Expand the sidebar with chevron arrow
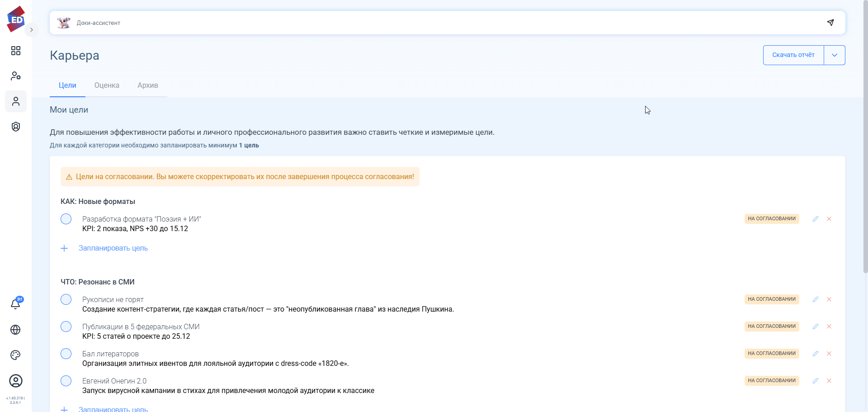This screenshot has width=868, height=412. click(32, 30)
